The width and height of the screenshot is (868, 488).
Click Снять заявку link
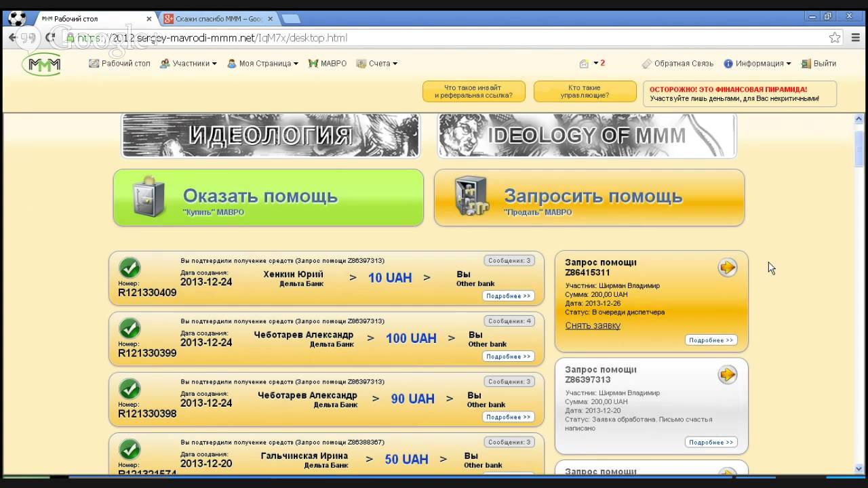[593, 325]
